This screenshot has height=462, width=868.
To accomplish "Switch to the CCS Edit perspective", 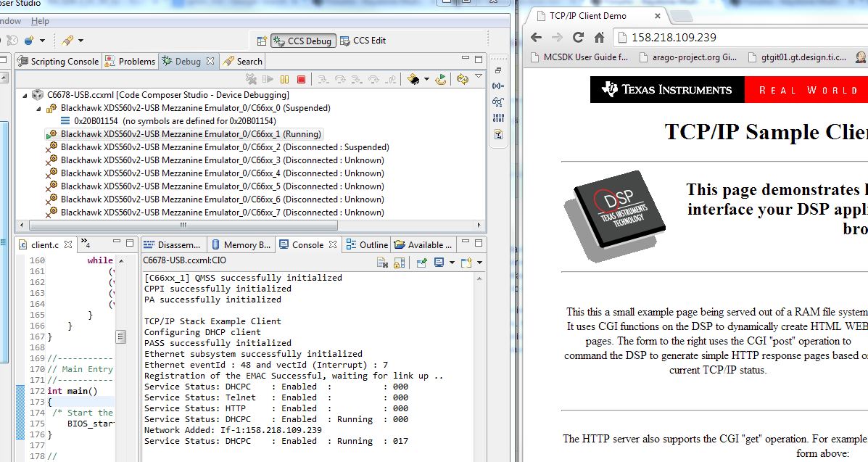I will [363, 41].
